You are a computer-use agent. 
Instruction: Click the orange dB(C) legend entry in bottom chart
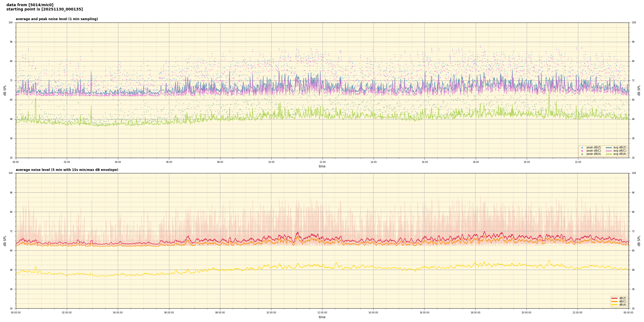coord(614,301)
